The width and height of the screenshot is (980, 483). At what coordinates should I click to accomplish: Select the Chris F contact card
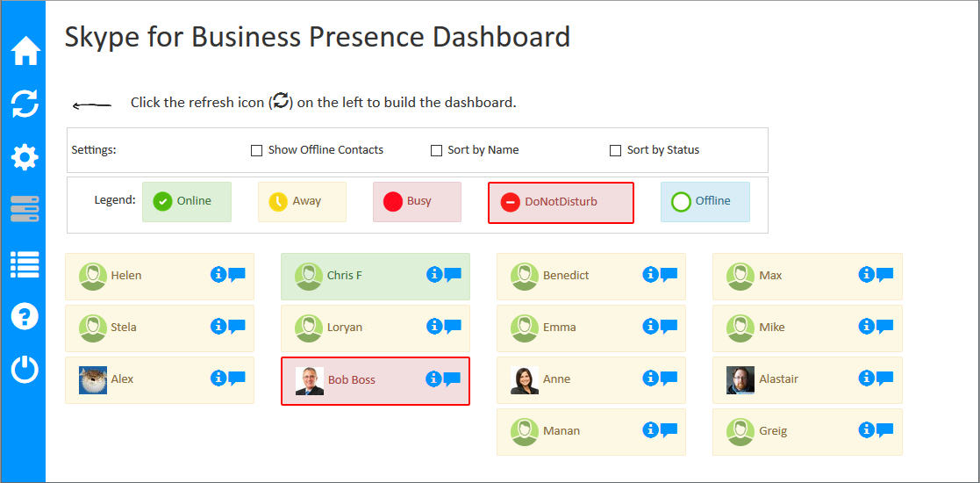click(375, 276)
